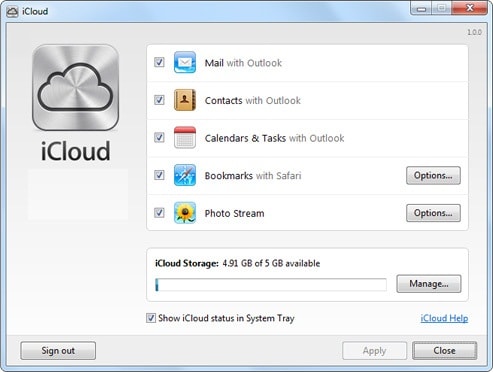Toggle the Contacts with Outlook checkbox
The width and height of the screenshot is (493, 372).
159,100
